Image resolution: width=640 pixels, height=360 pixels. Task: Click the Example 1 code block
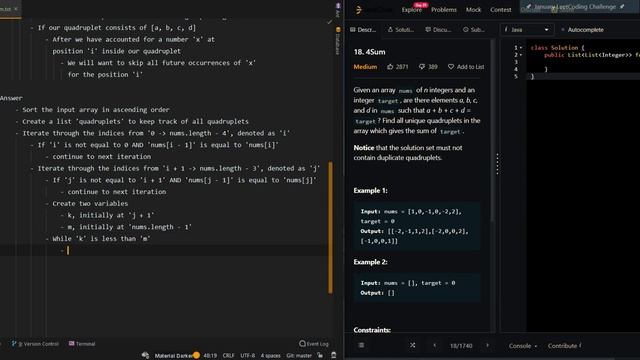pyautogui.click(x=417, y=226)
